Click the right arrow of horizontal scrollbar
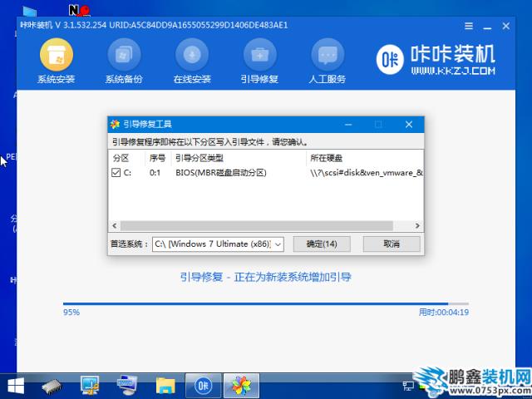This screenshot has height=399, width=532. click(x=417, y=225)
